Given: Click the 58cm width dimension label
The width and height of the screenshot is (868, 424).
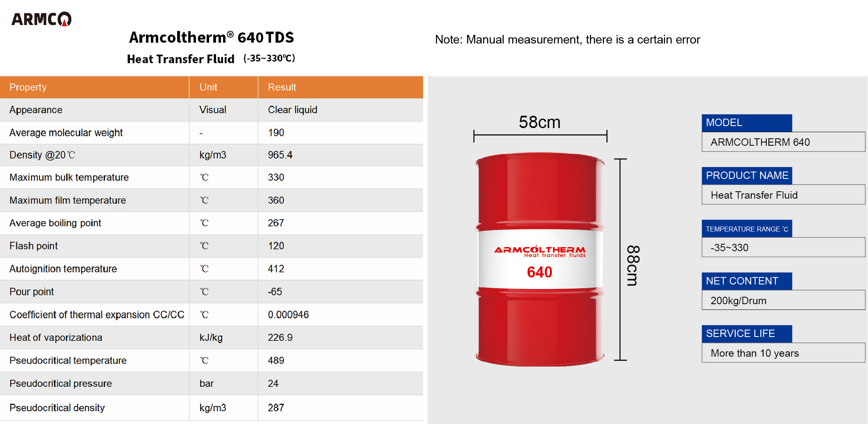Looking at the screenshot, I should [x=540, y=122].
